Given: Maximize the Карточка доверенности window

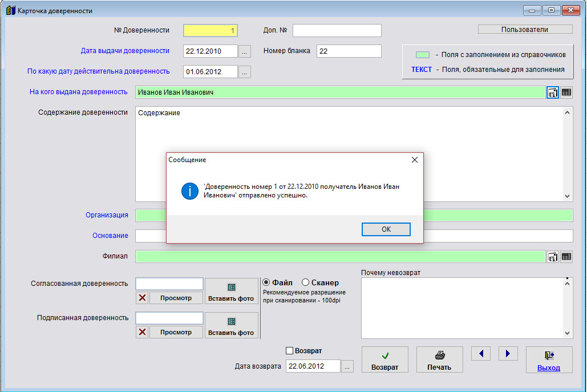Looking at the screenshot, I should (x=552, y=10).
